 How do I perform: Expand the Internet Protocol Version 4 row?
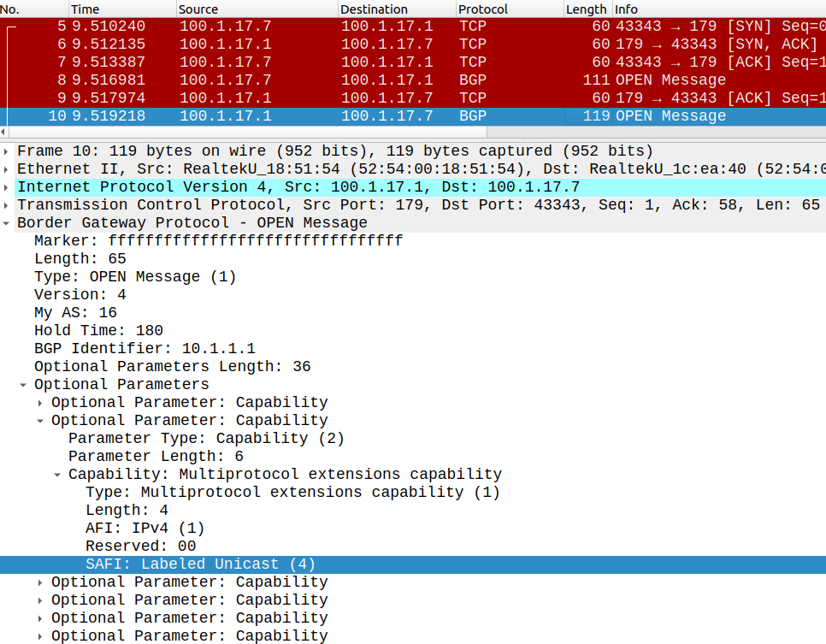(6, 187)
